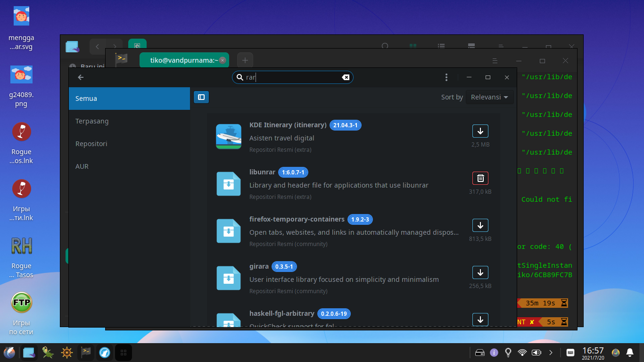Open the terminal window hamburger menu
This screenshot has height=362, width=644.
click(x=495, y=61)
